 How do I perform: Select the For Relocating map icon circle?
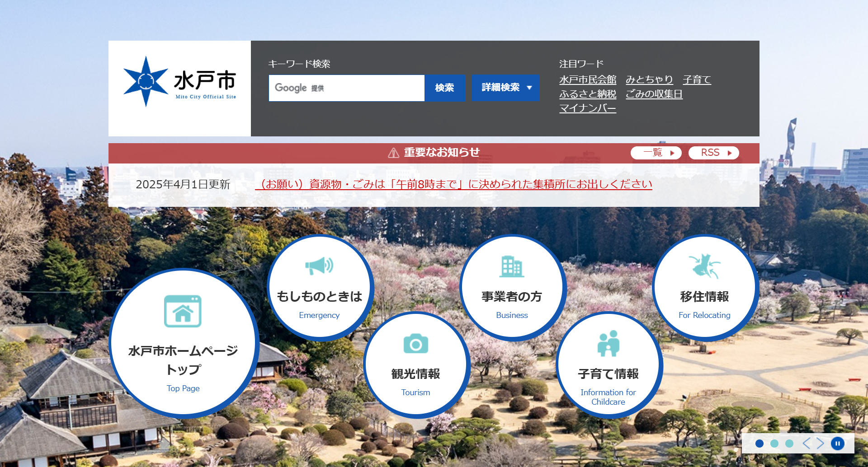click(x=704, y=287)
